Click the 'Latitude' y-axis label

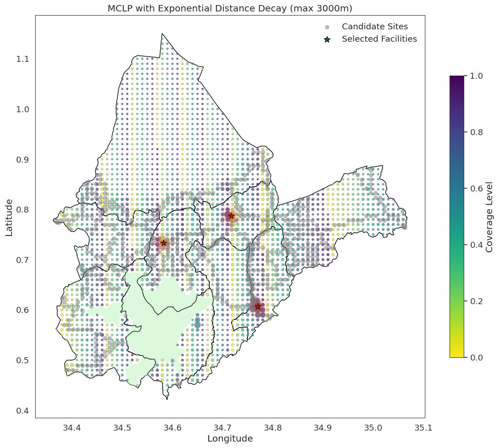9,217
